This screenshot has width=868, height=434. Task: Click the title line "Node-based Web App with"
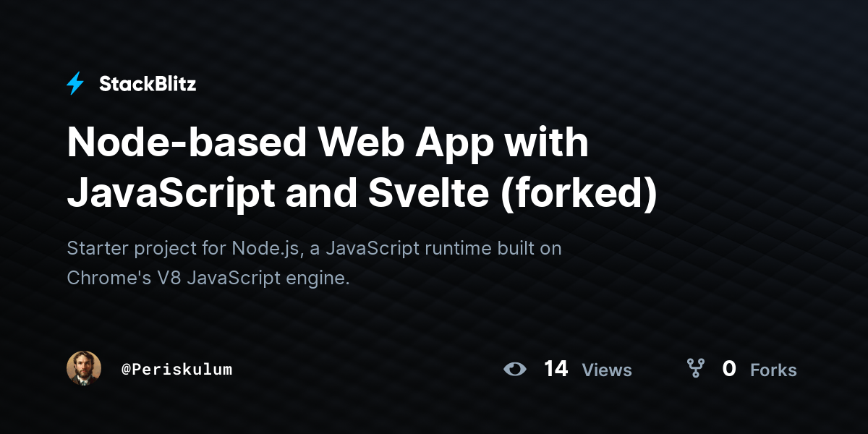point(328,142)
